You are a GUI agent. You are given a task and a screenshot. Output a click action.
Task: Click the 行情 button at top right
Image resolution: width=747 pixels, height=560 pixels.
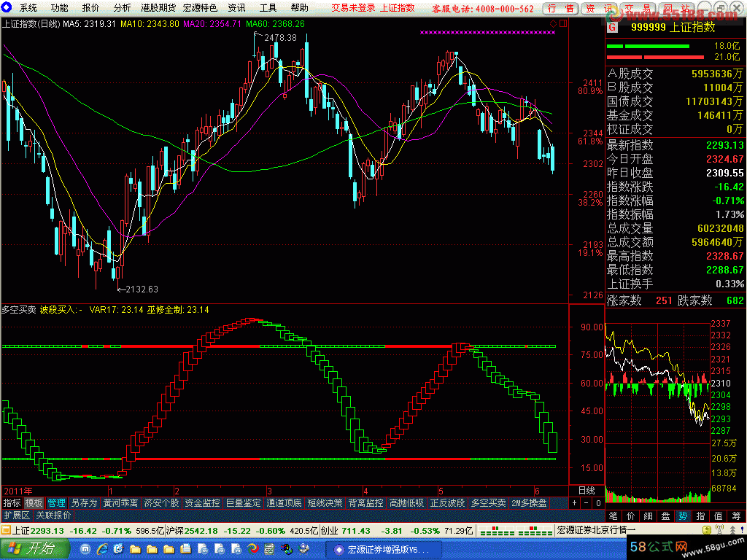561,8
